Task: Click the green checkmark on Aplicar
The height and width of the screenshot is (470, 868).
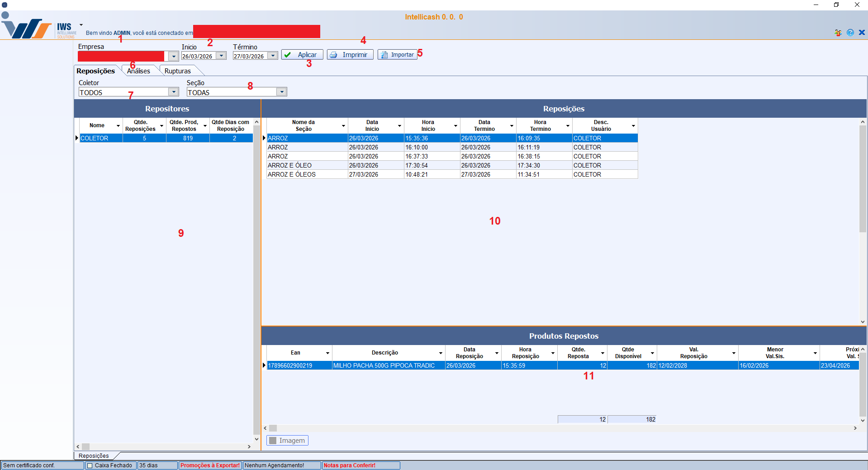Action: 288,55
